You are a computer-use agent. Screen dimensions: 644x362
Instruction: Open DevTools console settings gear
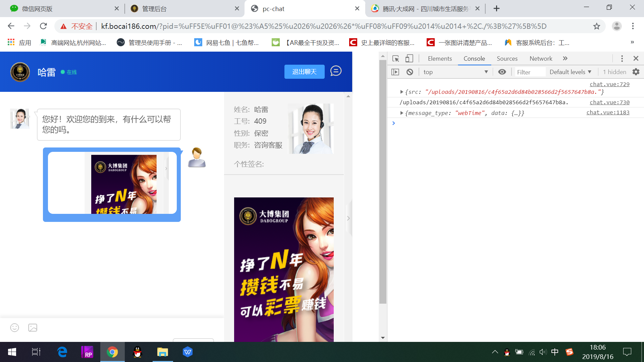click(x=636, y=72)
